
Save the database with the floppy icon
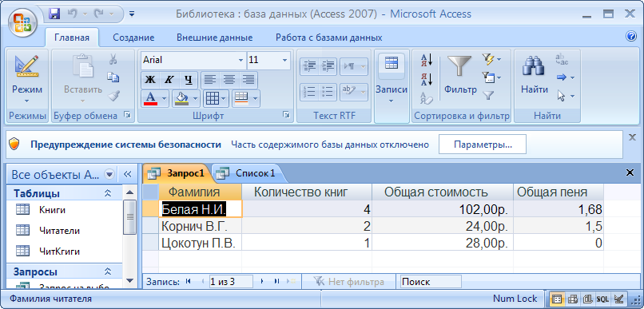(54, 14)
